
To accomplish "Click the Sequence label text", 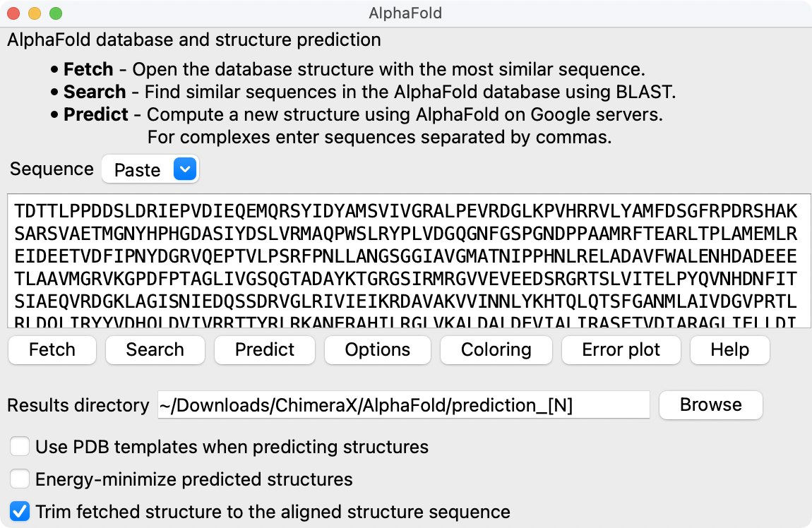I will pyautogui.click(x=52, y=169).
